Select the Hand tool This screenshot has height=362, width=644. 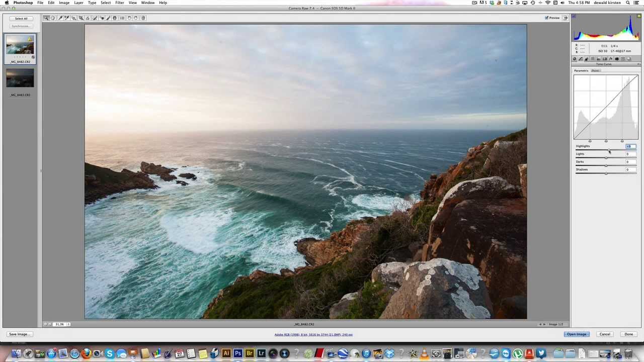tap(53, 18)
